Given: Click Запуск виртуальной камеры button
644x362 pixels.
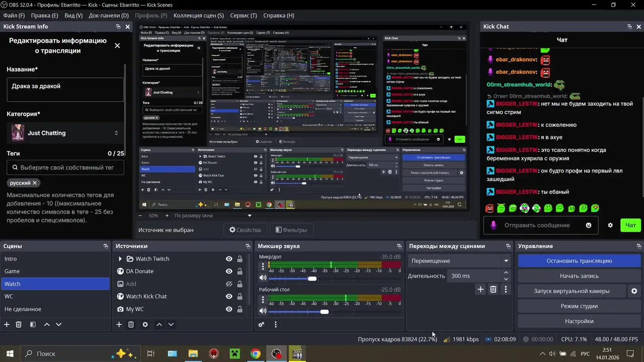Looking at the screenshot, I should [572, 291].
